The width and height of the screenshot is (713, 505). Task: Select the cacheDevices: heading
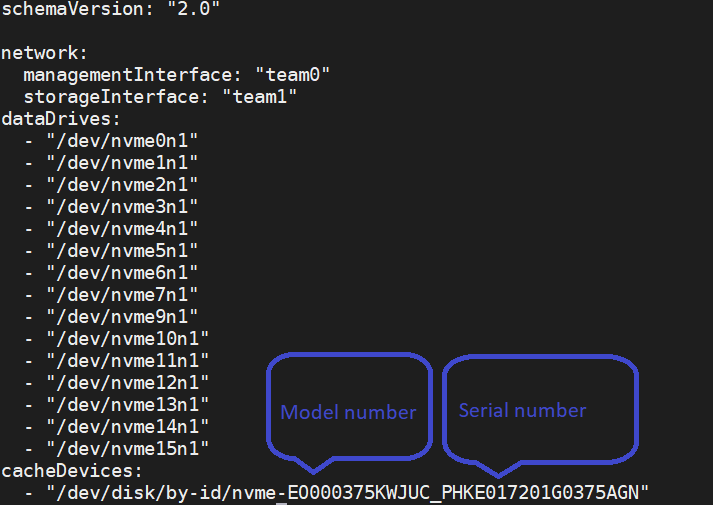click(x=70, y=470)
